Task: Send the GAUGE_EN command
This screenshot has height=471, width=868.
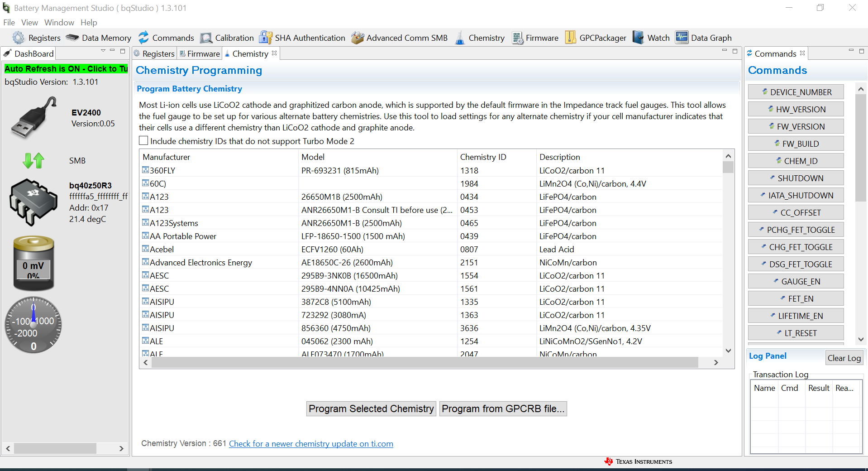Action: 796,281
